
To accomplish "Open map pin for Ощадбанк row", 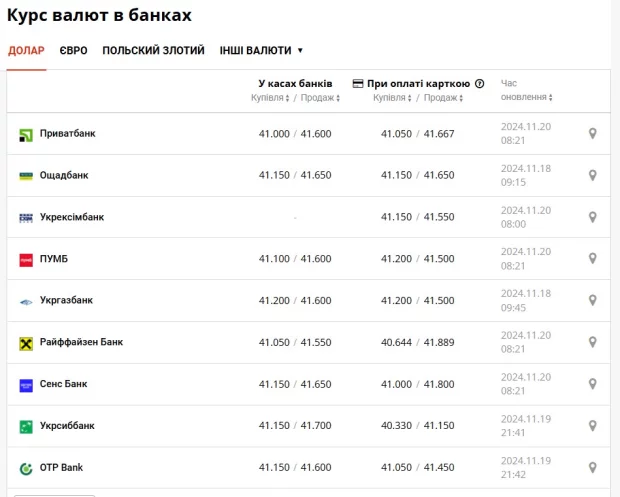I will (x=592, y=176).
